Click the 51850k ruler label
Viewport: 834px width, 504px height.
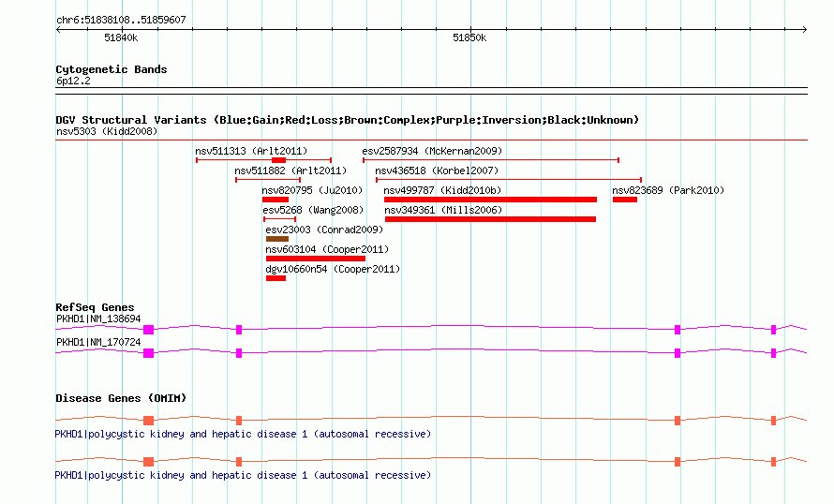click(x=469, y=37)
